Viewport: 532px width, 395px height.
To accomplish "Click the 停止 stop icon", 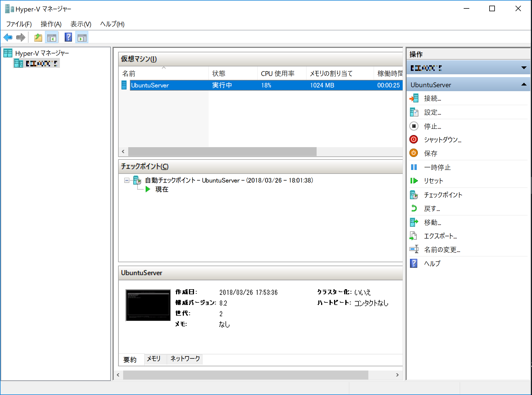I will (414, 126).
